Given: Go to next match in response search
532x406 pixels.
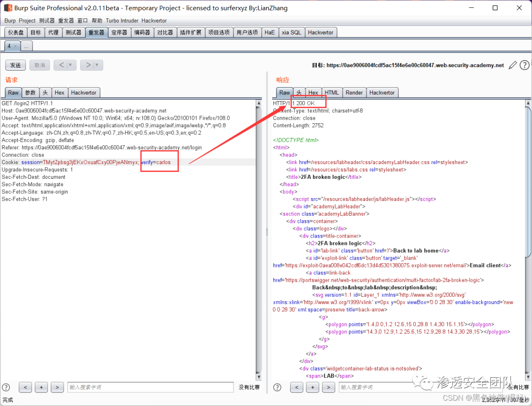Looking at the screenshot, I should point(329,387).
